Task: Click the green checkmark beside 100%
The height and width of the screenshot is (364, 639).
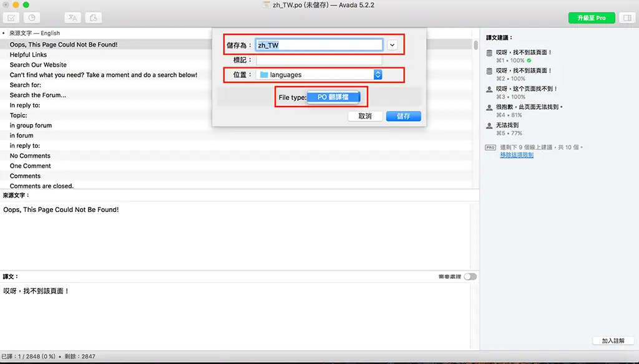Action: (529, 60)
